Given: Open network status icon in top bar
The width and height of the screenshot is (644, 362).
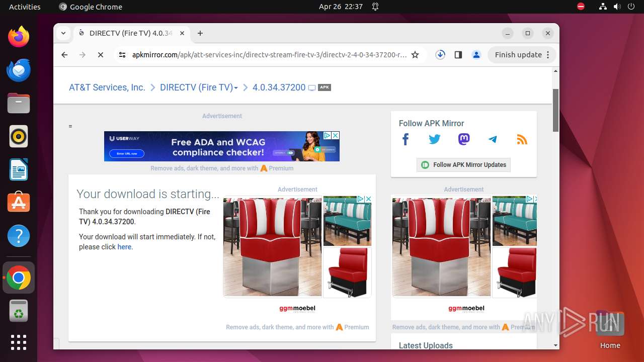Looking at the screenshot, I should point(603,7).
